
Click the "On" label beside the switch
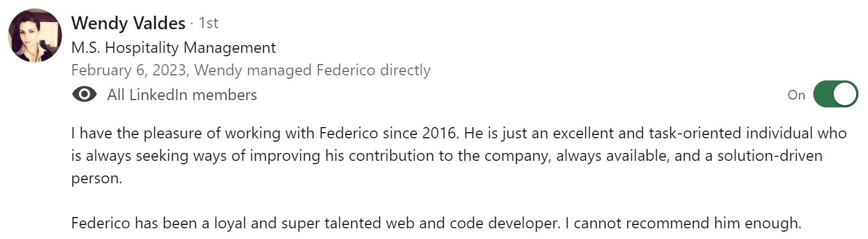(796, 95)
